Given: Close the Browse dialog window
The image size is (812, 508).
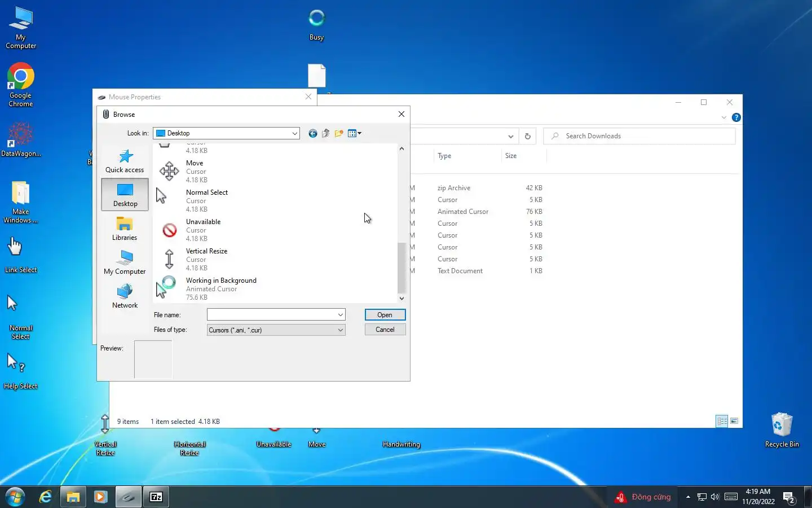Looking at the screenshot, I should [401, 114].
